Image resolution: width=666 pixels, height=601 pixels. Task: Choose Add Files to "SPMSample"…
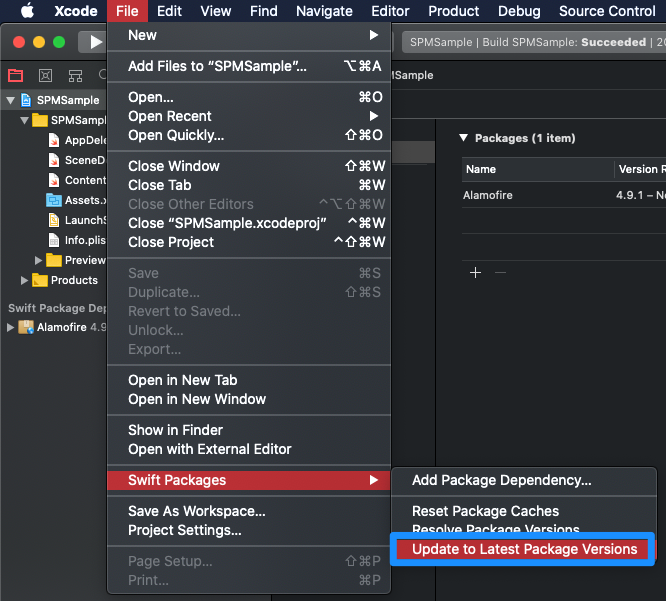(x=249, y=66)
